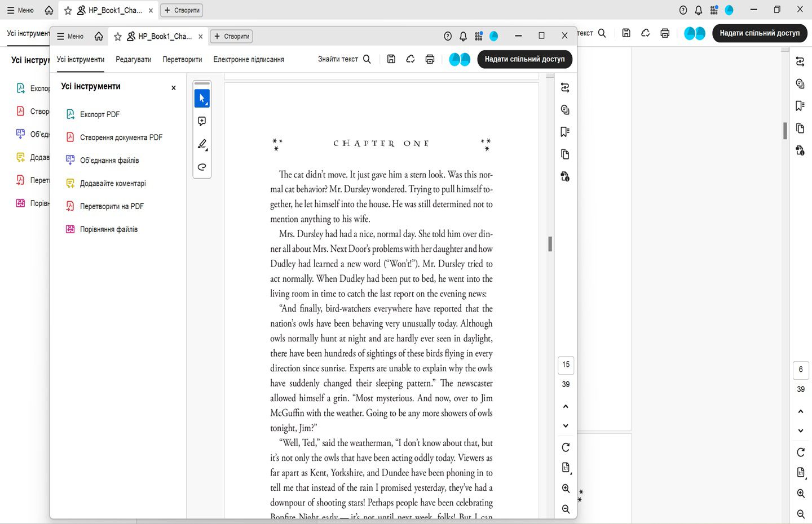The width and height of the screenshot is (812, 524).
Task: Open document info lock icon in front window's rail
Action: point(565,176)
